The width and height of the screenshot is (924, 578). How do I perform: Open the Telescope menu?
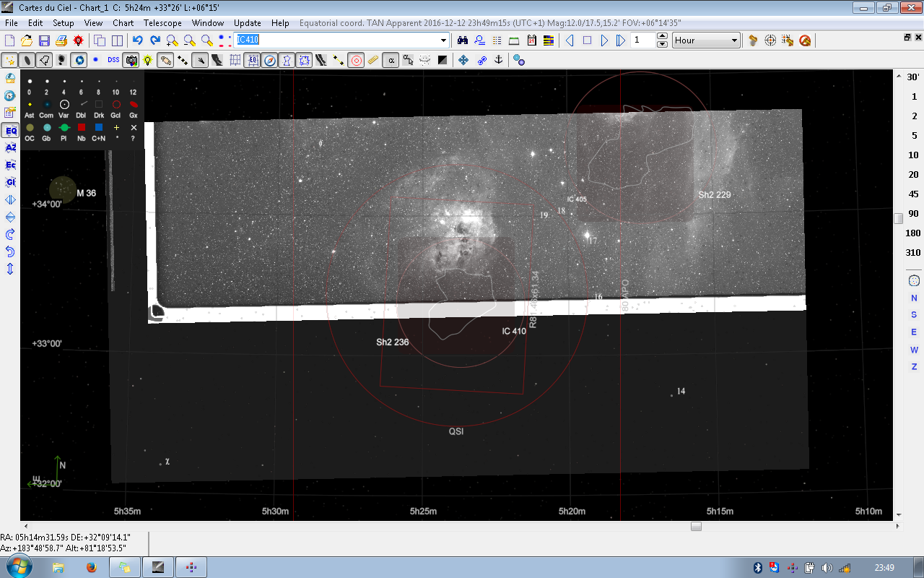click(x=162, y=23)
